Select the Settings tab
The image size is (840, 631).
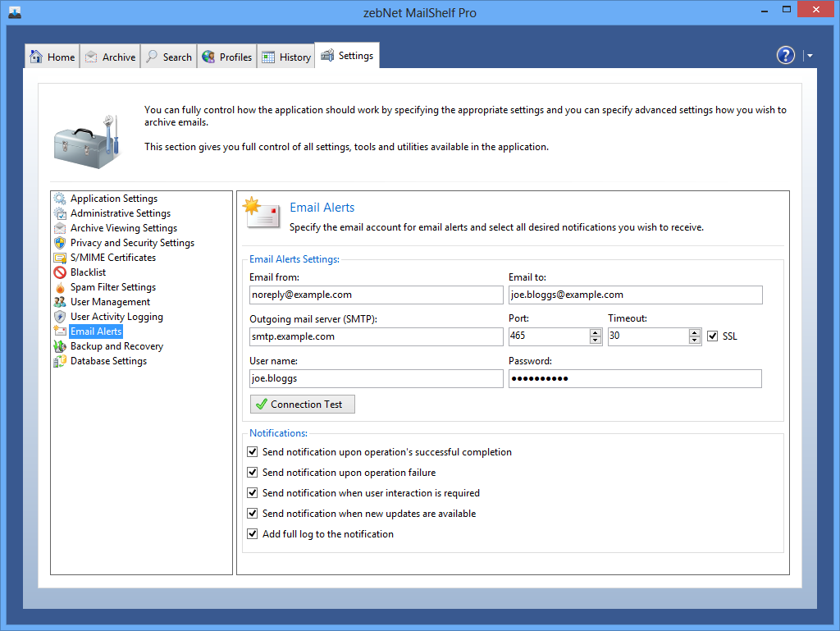point(347,55)
